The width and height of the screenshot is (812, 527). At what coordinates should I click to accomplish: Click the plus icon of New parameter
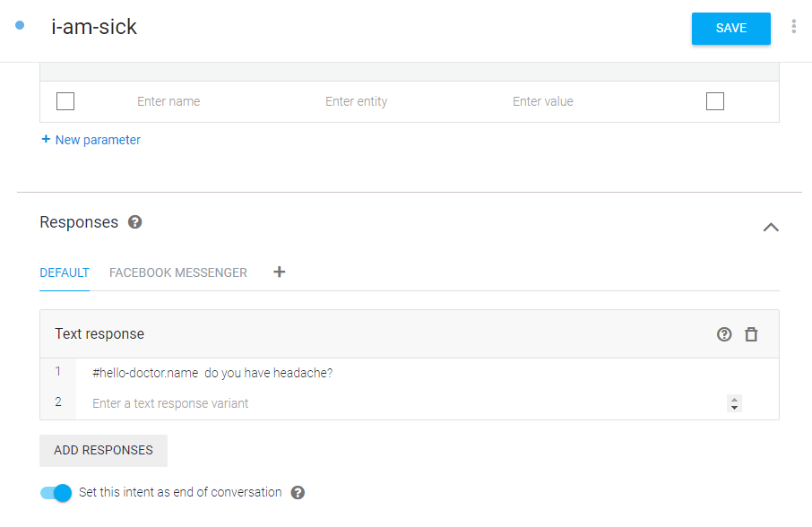click(x=46, y=139)
